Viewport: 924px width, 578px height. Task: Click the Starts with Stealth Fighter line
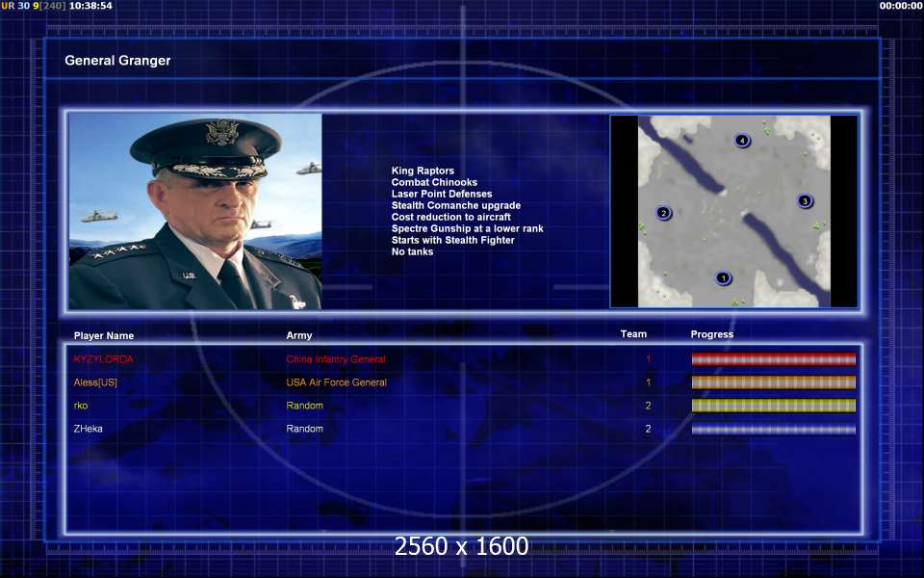pyautogui.click(x=453, y=240)
